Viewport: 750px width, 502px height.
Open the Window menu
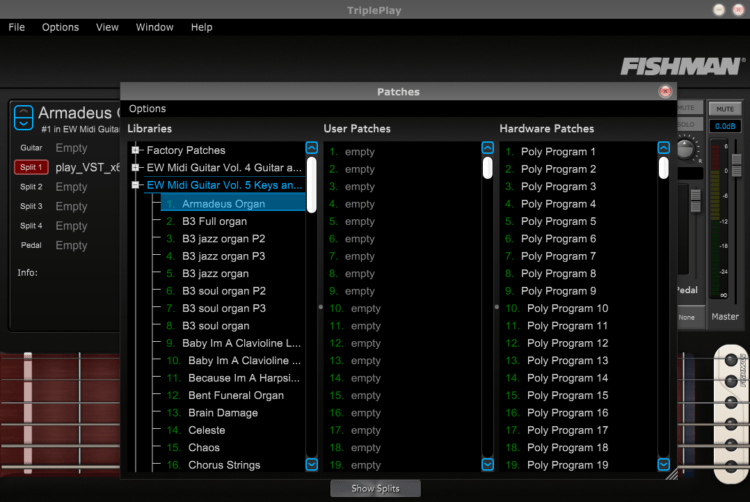point(154,27)
